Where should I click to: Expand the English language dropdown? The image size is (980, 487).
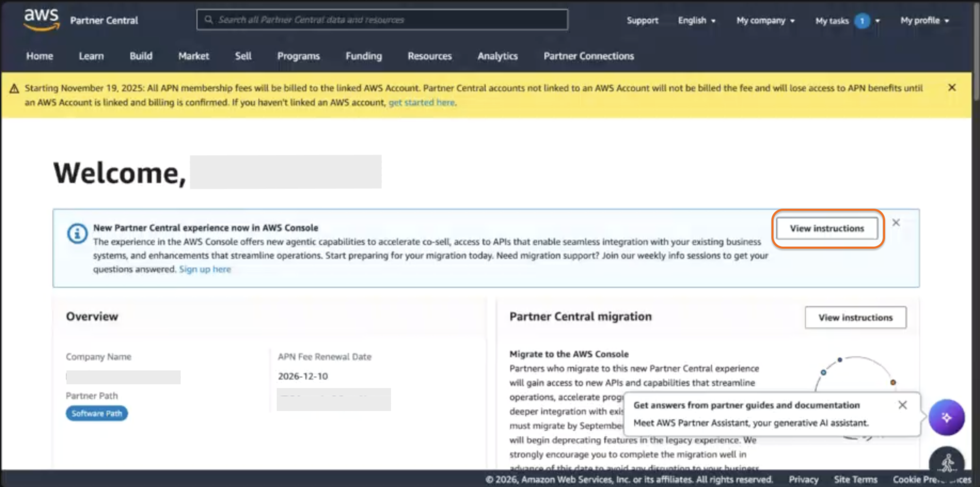[697, 20]
